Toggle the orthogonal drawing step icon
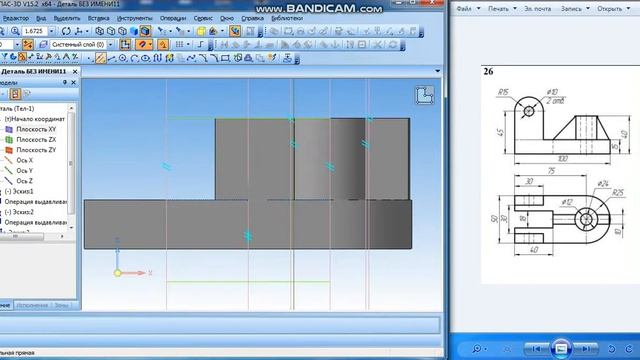 (200, 44)
